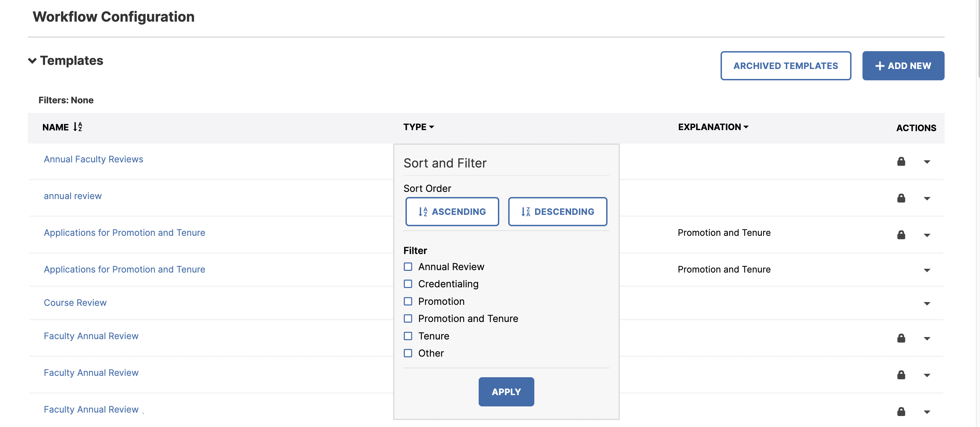Tick the Promotion and Tenure checkbox

pos(408,318)
